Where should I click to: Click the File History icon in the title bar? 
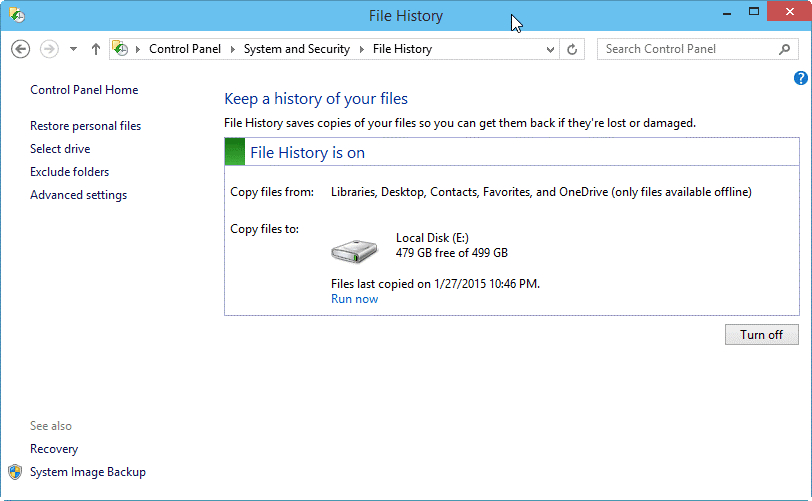point(17,16)
